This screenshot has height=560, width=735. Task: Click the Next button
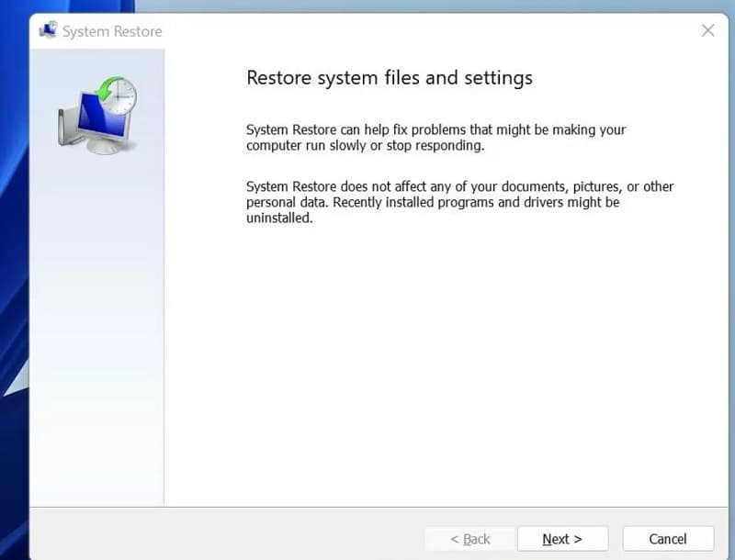(x=562, y=539)
